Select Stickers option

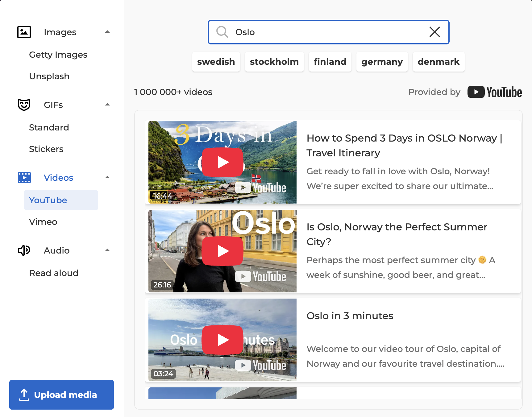(46, 149)
